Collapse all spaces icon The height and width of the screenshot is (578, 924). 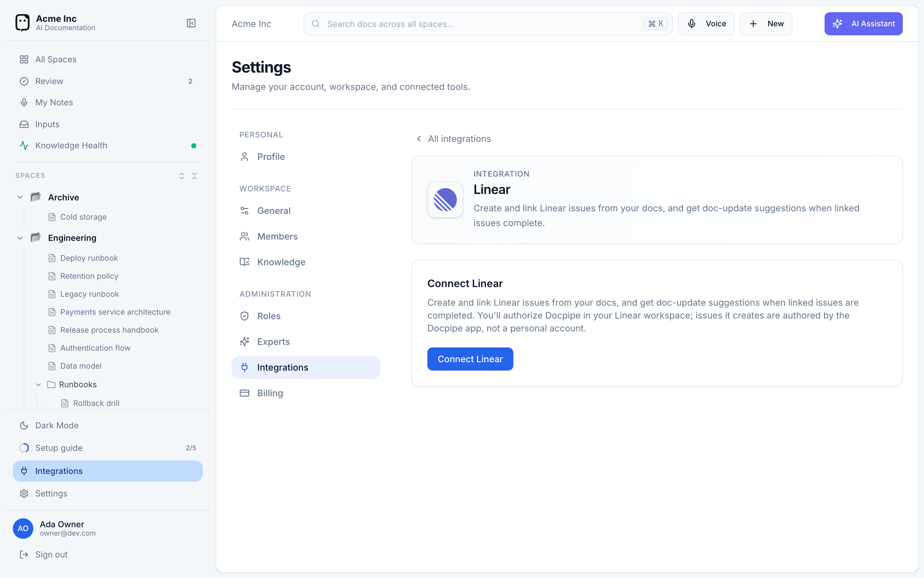coord(194,176)
